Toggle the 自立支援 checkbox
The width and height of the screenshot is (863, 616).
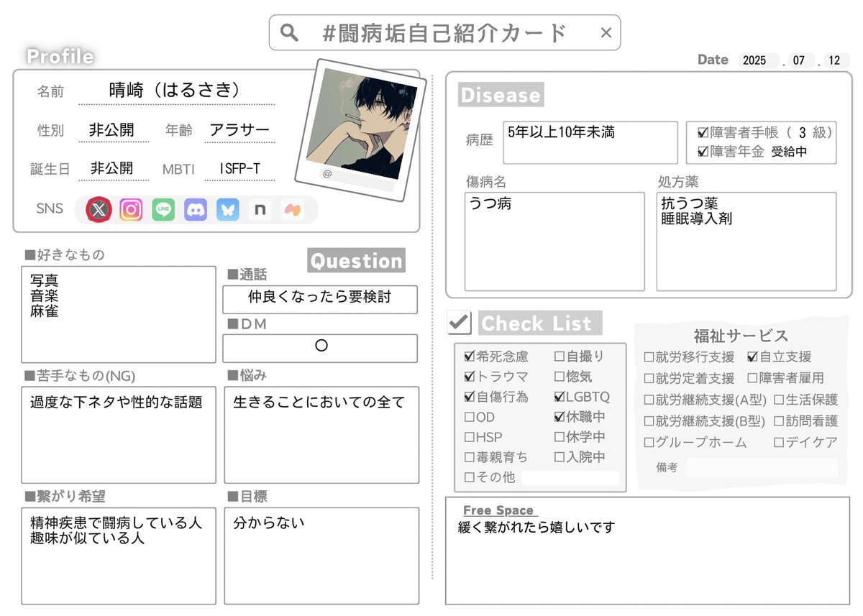coord(752,357)
